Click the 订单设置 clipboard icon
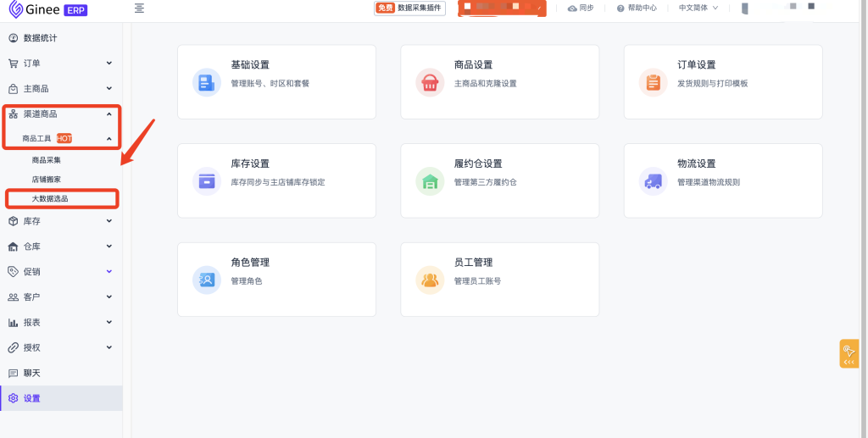 click(653, 82)
